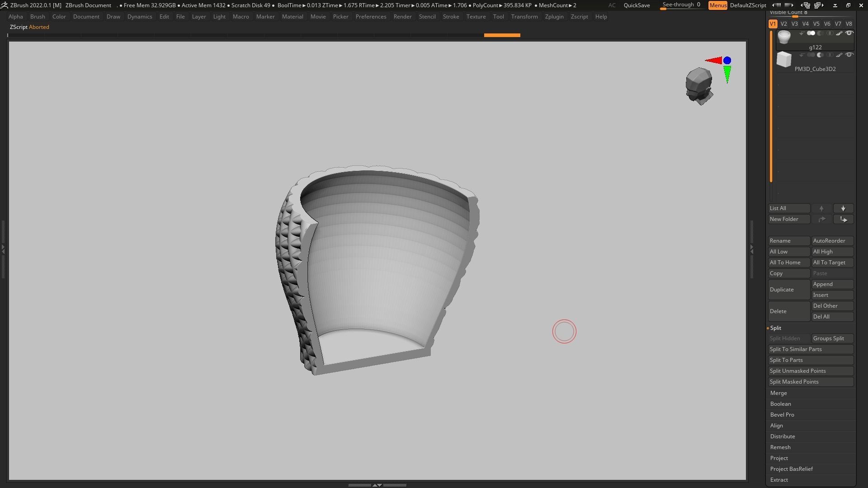
Task: Open the Brush menu
Action: [x=38, y=17]
